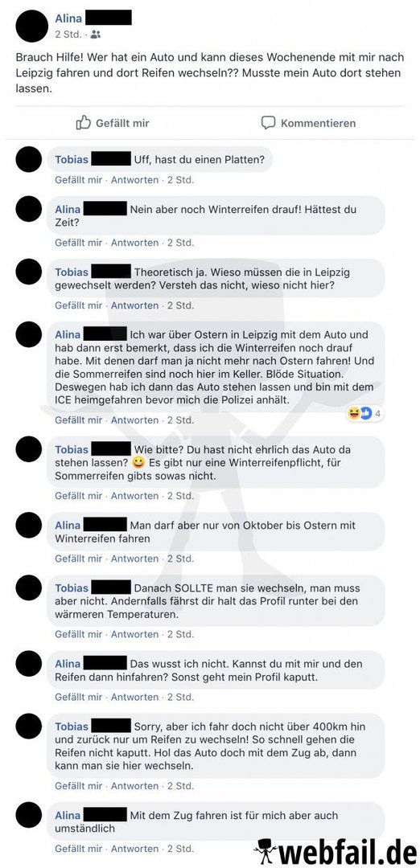Viewport: 420px width, 868px height.
Task: Open Alina's name link in post header
Action: click(x=68, y=18)
